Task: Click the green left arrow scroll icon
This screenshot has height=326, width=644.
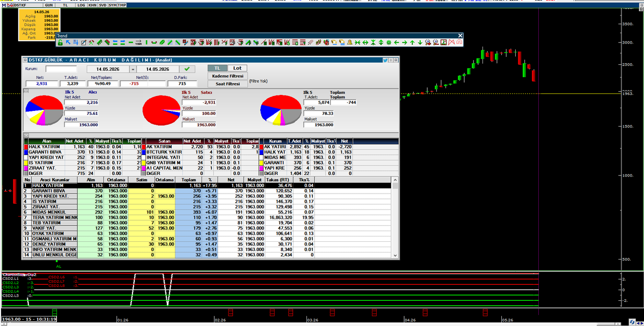Action: click(x=397, y=42)
